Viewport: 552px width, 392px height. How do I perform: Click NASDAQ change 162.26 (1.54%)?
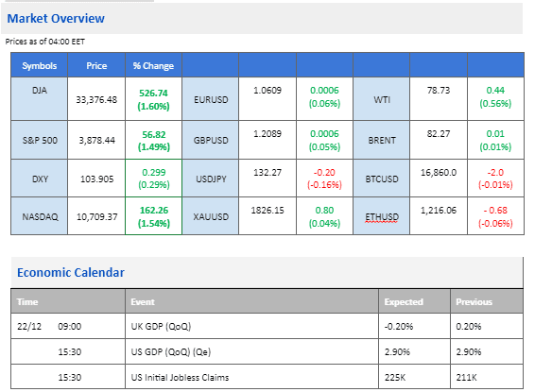point(154,216)
